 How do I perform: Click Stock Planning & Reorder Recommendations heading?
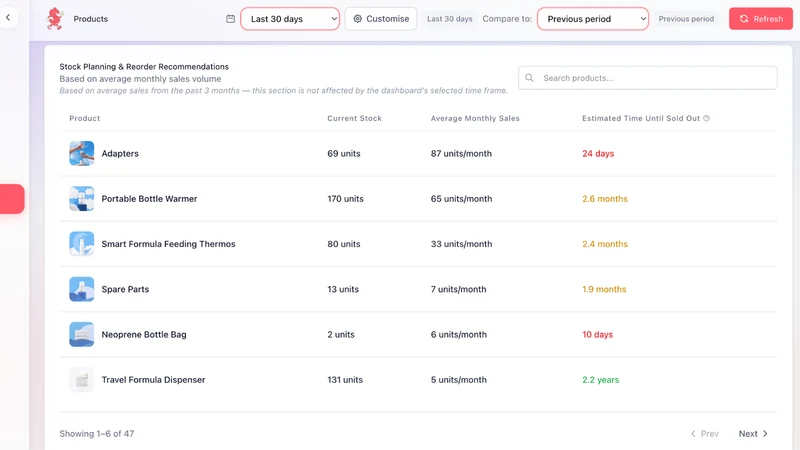point(144,67)
